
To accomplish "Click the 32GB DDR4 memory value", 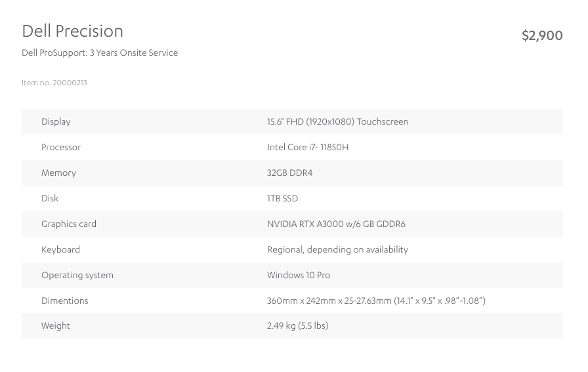I will [x=289, y=173].
